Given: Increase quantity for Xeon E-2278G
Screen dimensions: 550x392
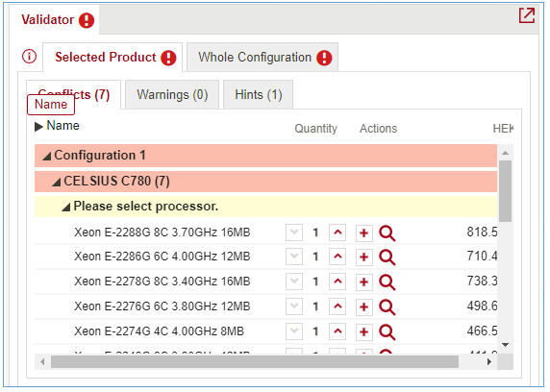Looking at the screenshot, I should [x=337, y=282].
